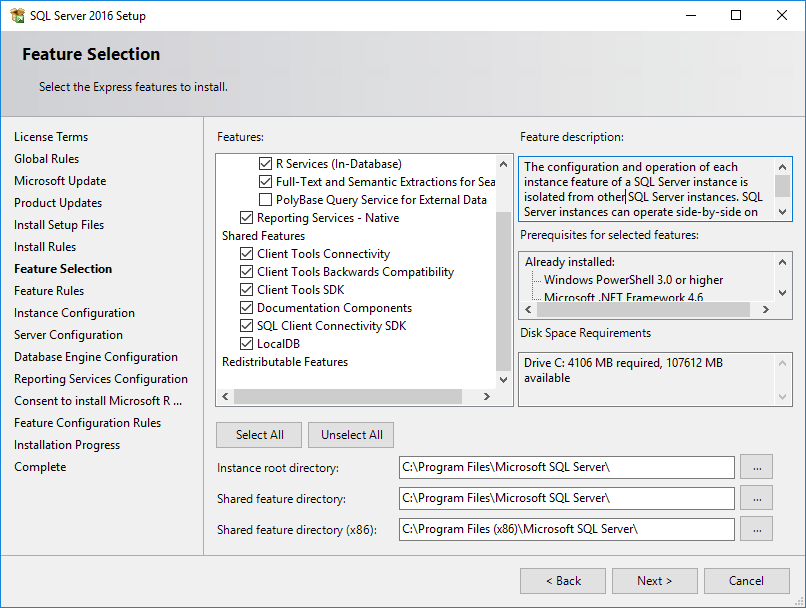Uncheck R Services (In-Database)
This screenshot has width=806, height=608.
265,164
